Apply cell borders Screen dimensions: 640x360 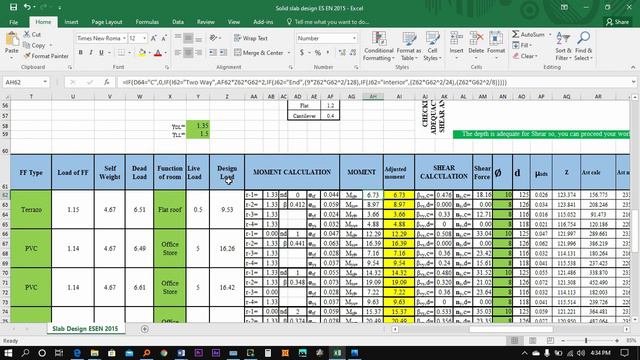coord(121,53)
